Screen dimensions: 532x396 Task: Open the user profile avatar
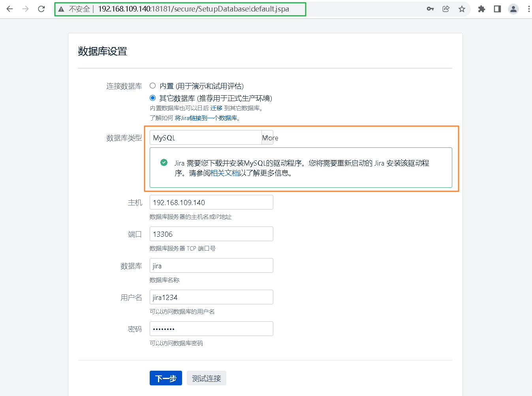513,9
